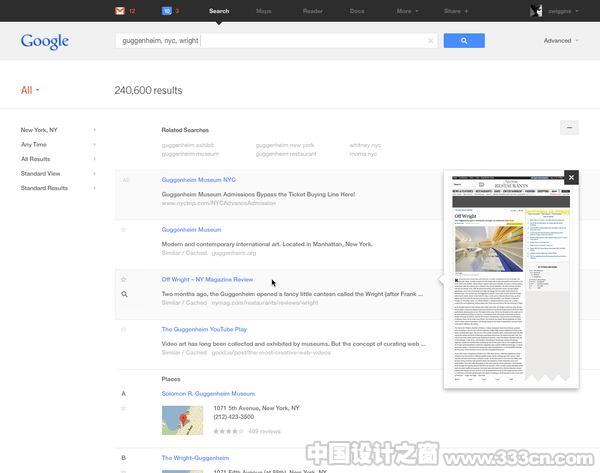Expand the Standard View filter
600x473 pixels.
(58, 173)
